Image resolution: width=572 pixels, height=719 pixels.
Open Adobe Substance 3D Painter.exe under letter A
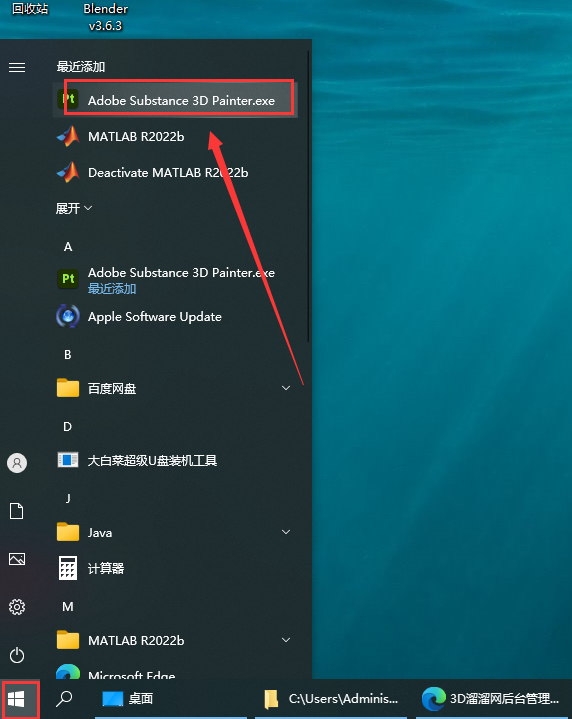(x=175, y=279)
